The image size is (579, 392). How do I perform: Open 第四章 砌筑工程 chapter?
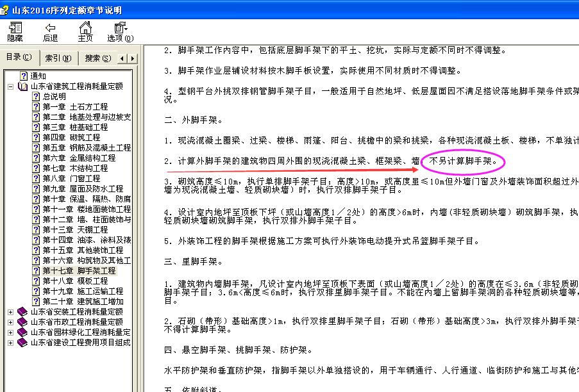click(71, 138)
